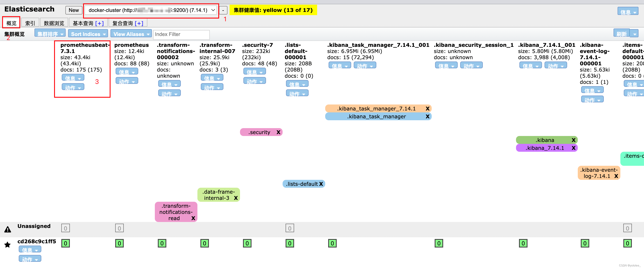
Task: Select the green .kibana alias bar
Action: tap(546, 140)
